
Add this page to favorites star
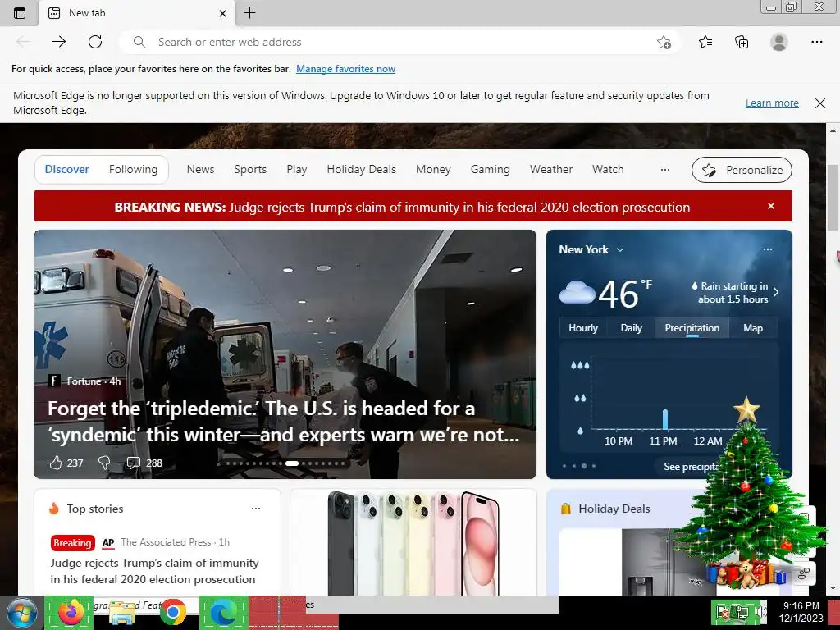pos(664,42)
